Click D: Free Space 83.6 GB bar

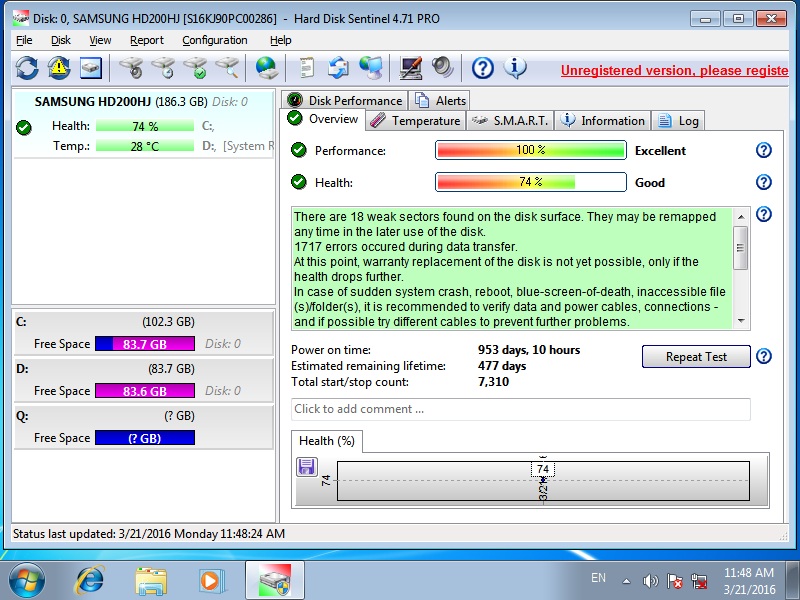[x=145, y=391]
